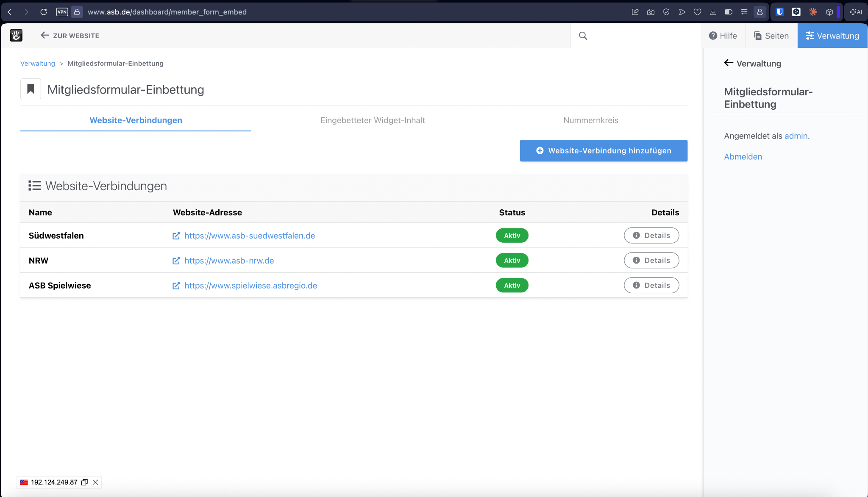Go back to Verwaltung in sidebar

tap(752, 64)
